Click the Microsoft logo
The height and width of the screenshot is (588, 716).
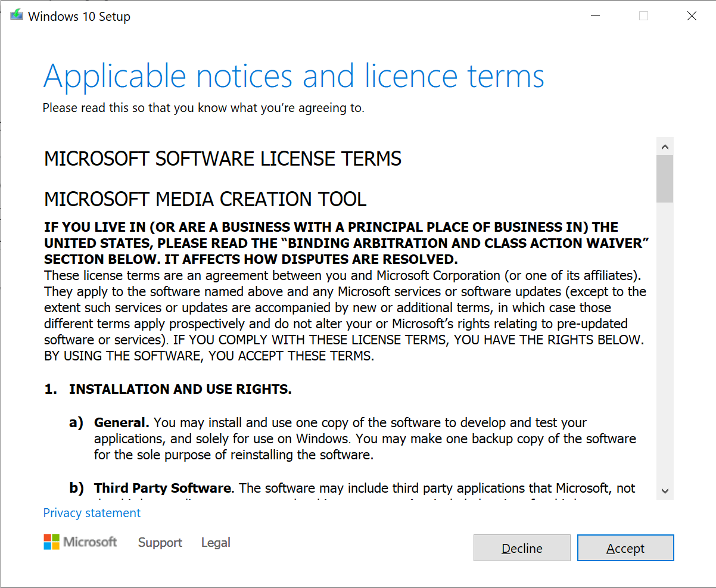[80, 542]
